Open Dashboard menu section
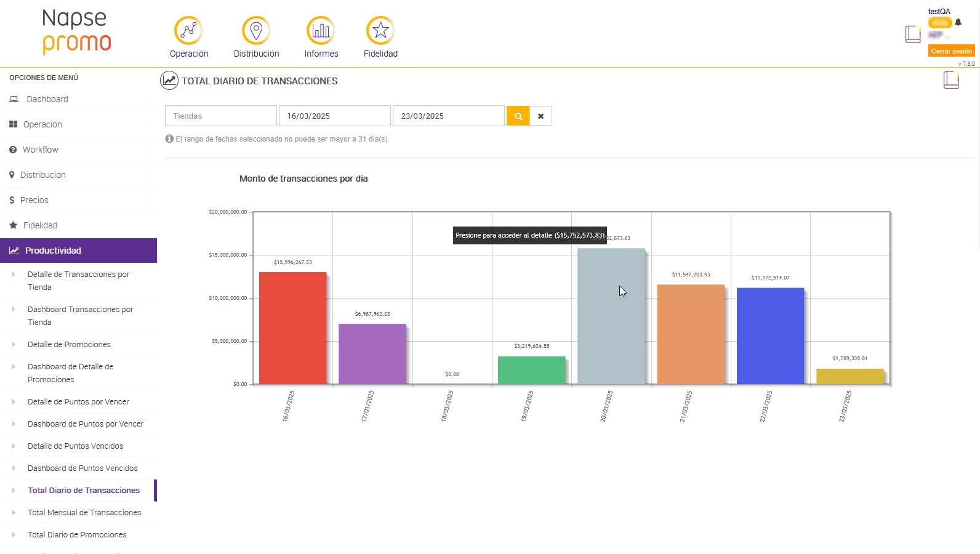 click(78, 99)
